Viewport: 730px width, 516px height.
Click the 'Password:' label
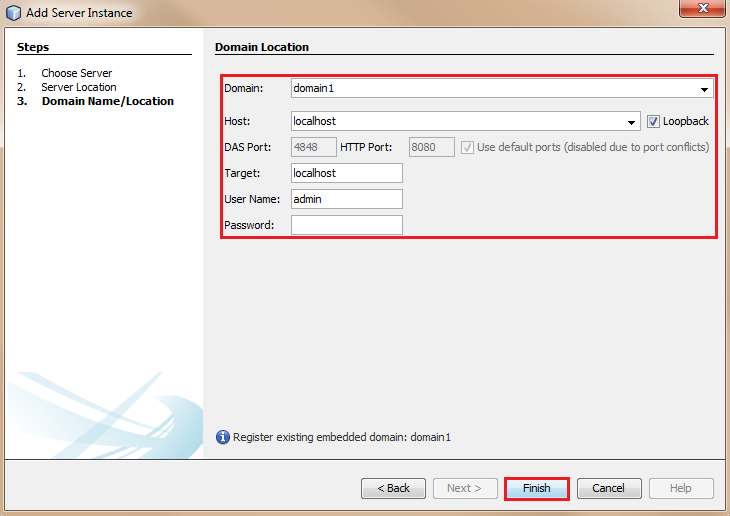tap(249, 225)
